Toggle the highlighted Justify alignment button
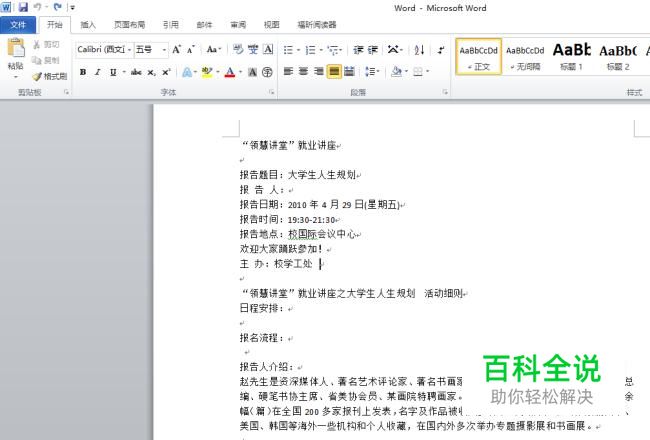Viewport: 650px width, 440px height. [x=334, y=71]
